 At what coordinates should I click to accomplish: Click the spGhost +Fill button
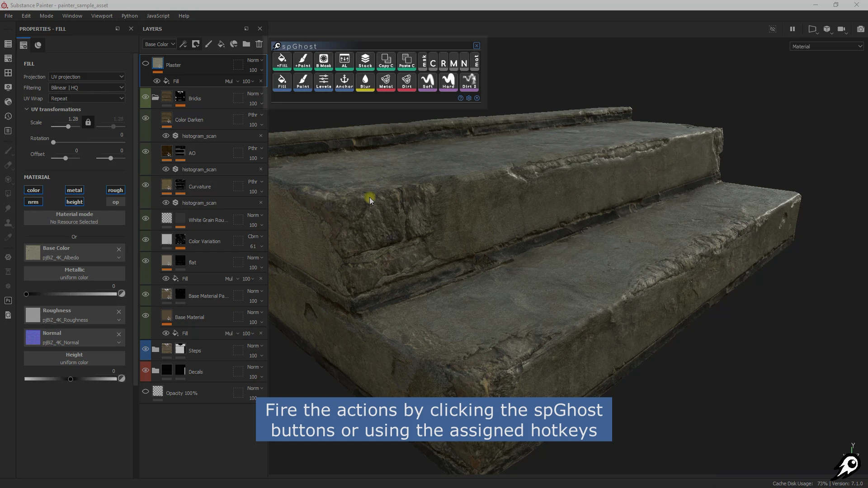282,61
